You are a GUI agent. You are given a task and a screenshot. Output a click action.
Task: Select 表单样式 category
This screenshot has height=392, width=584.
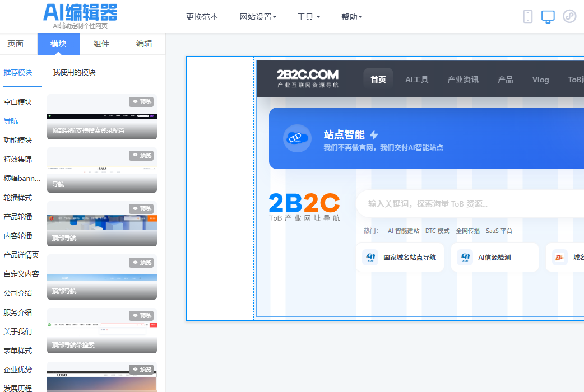point(18,351)
